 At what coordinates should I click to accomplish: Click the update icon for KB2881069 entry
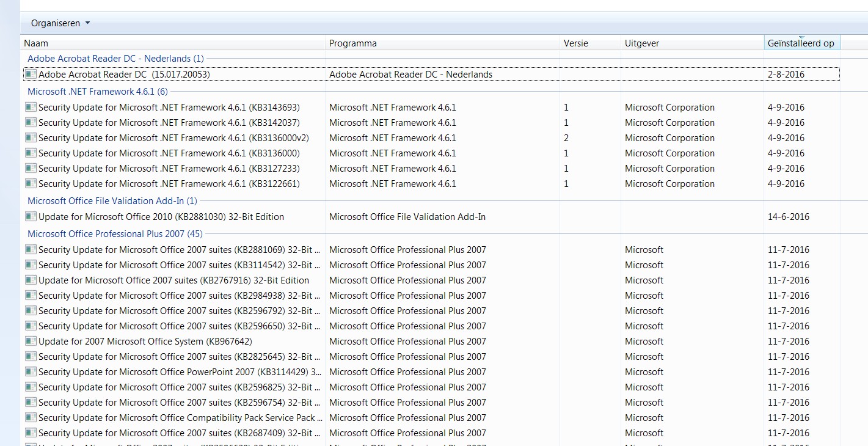[x=31, y=249]
